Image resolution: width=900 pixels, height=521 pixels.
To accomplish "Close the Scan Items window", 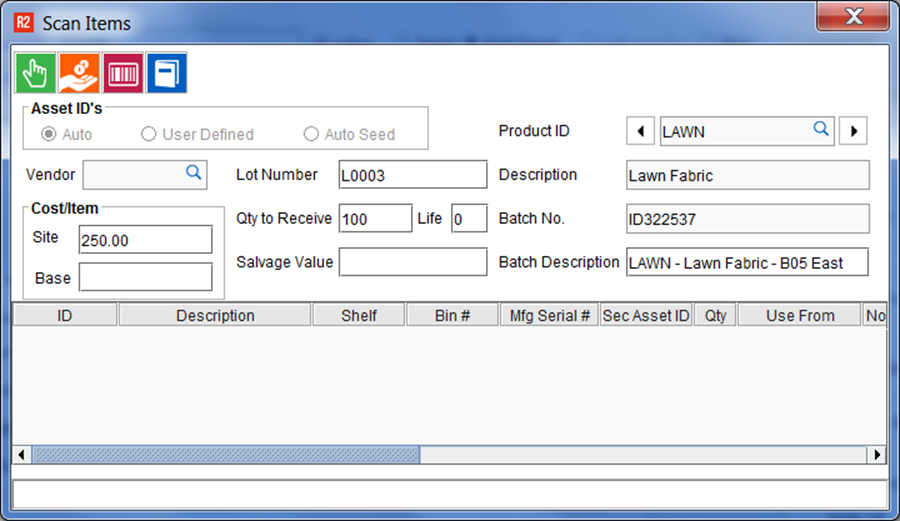I will (x=852, y=17).
